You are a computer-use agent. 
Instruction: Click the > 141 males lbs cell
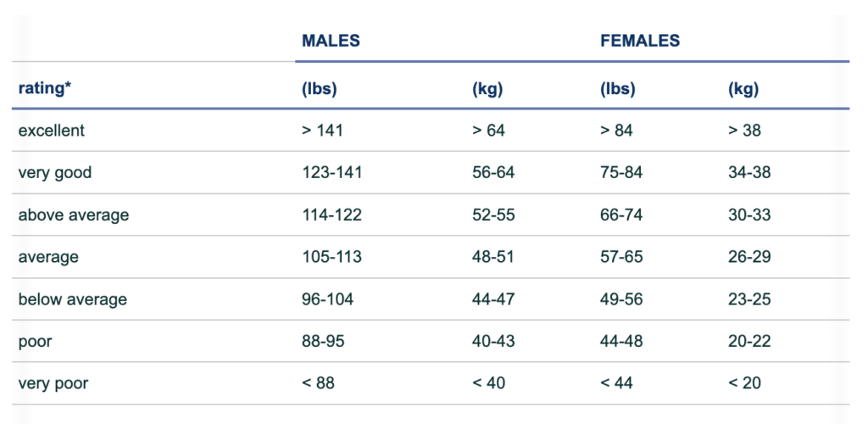pyautogui.click(x=323, y=131)
